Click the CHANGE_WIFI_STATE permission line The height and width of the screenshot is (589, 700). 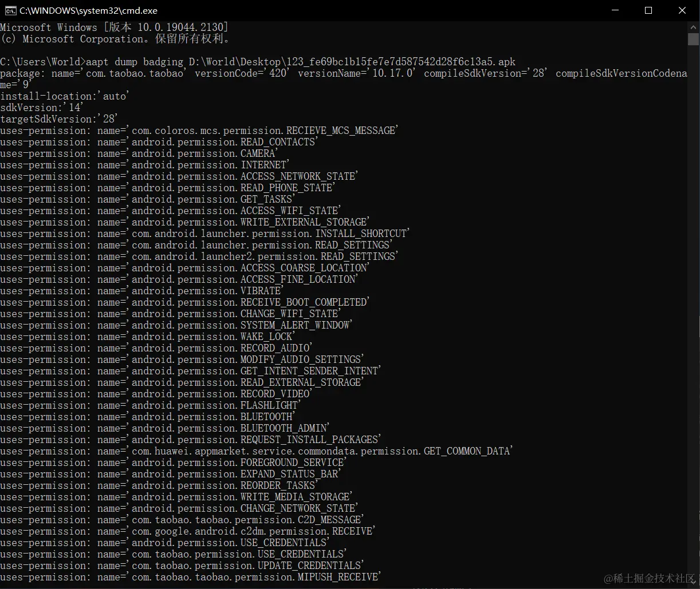click(171, 314)
